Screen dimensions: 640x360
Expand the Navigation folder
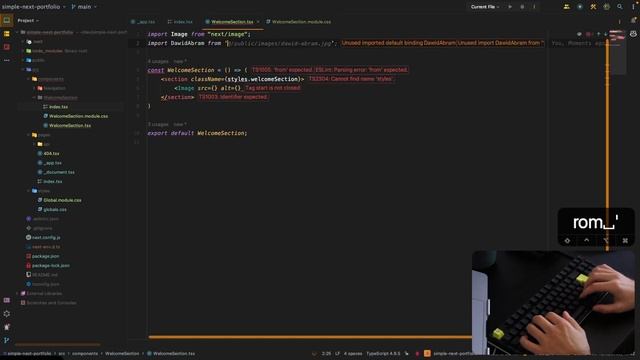pos(34,88)
